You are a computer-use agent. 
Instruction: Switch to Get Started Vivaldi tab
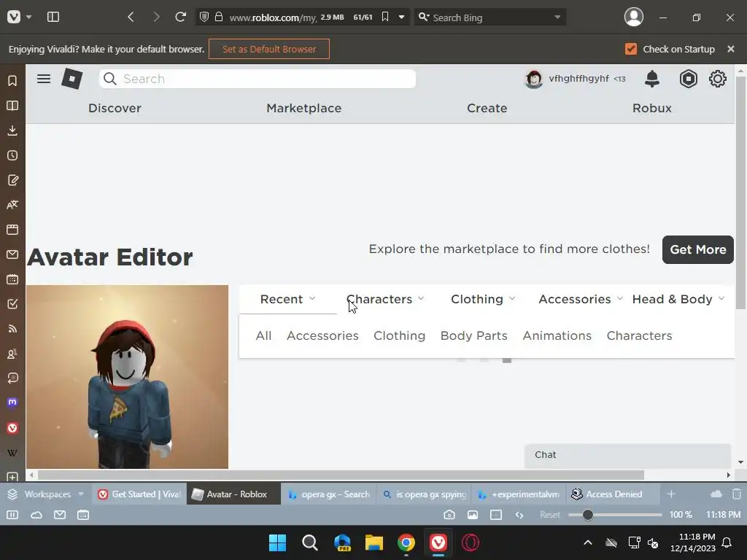tap(139, 494)
